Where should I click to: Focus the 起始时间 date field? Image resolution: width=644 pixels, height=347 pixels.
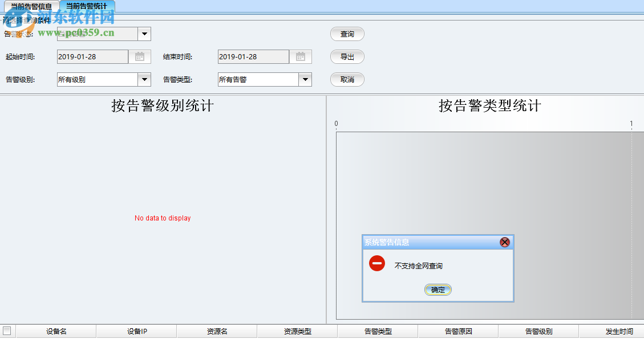click(92, 56)
